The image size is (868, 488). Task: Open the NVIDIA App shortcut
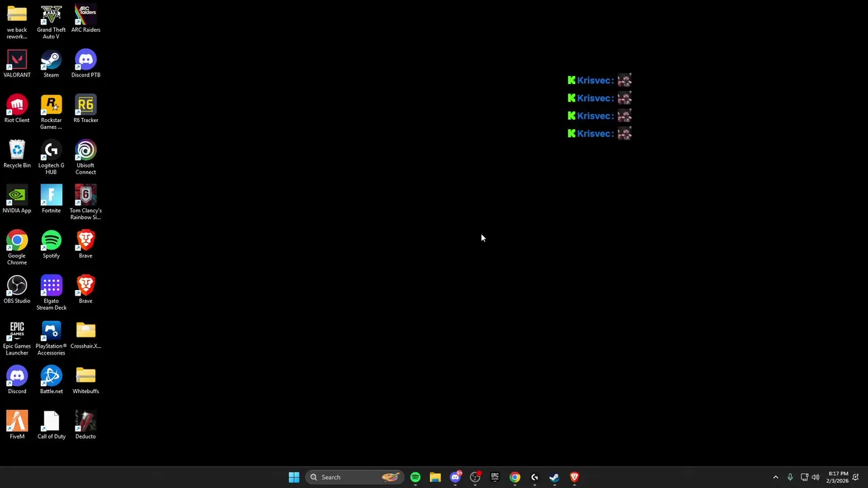[17, 200]
